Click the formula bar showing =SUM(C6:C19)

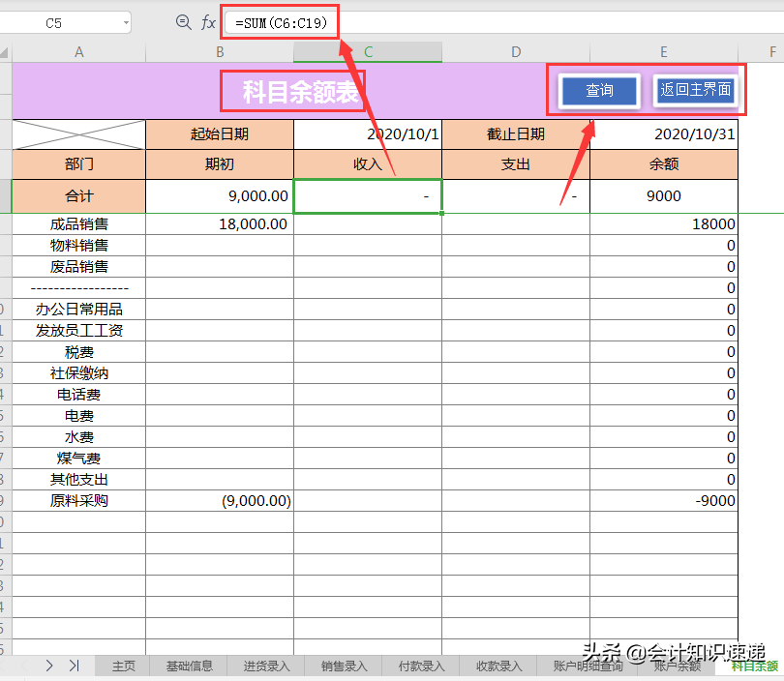click(x=505, y=23)
